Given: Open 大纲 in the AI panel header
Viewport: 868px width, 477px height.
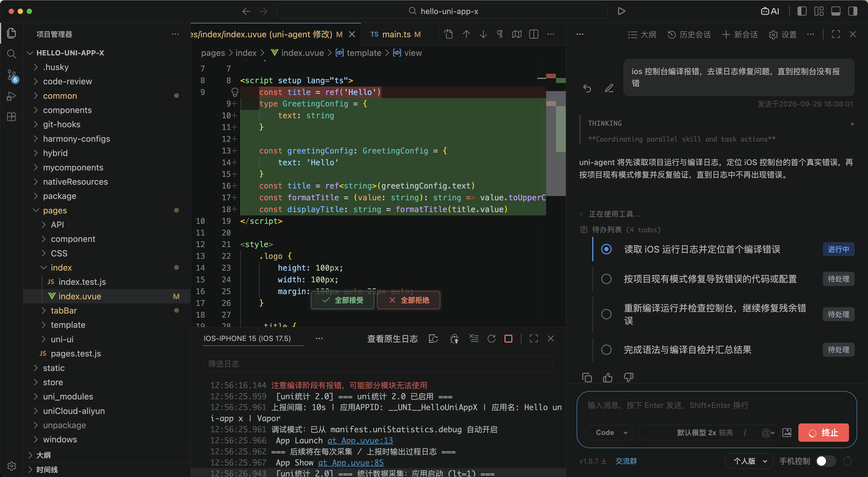Looking at the screenshot, I should pyautogui.click(x=642, y=34).
